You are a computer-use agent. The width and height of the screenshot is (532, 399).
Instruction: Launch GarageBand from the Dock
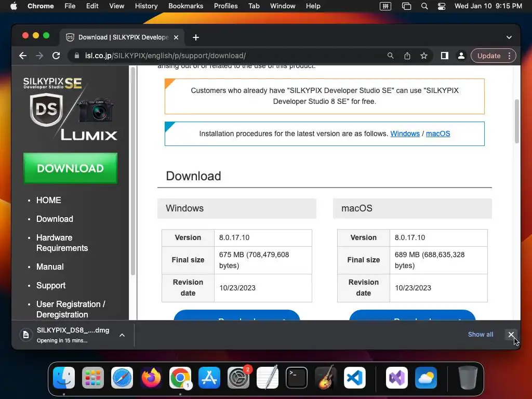[326, 378]
